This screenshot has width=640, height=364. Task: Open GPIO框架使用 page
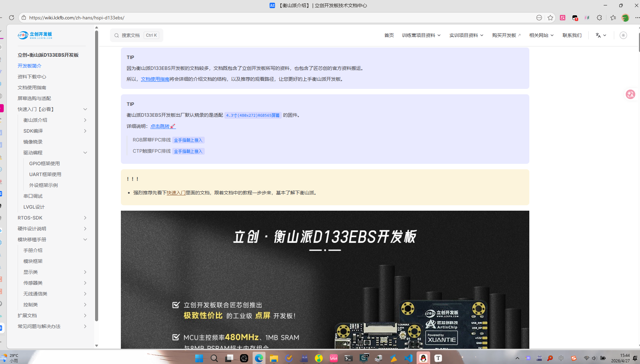click(44, 164)
